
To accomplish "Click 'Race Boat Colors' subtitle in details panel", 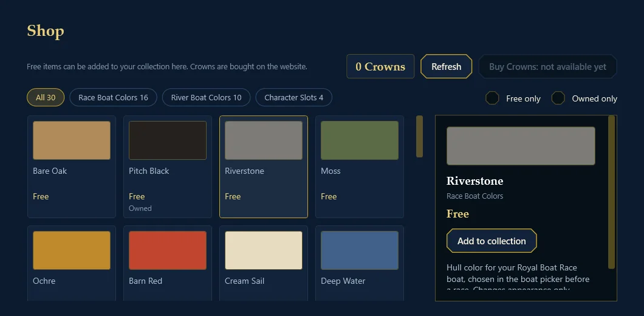I will [x=474, y=196].
